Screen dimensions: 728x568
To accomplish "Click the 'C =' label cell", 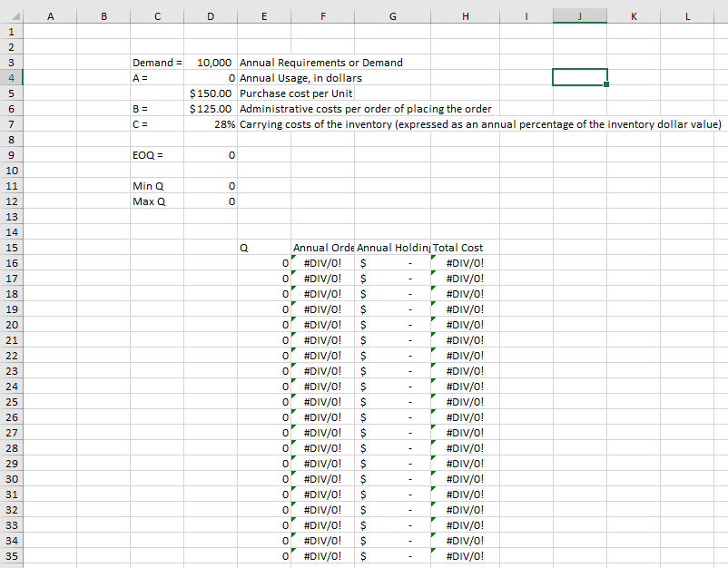I will tap(157, 124).
